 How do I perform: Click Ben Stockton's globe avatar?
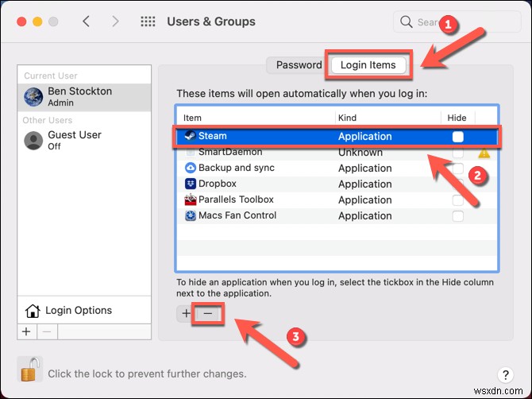[33, 97]
